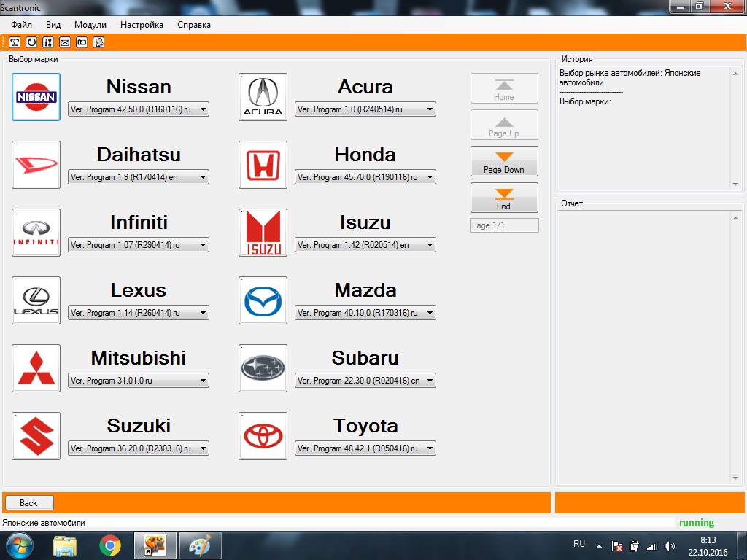
Task: Click the RU language indicator
Action: click(x=579, y=544)
